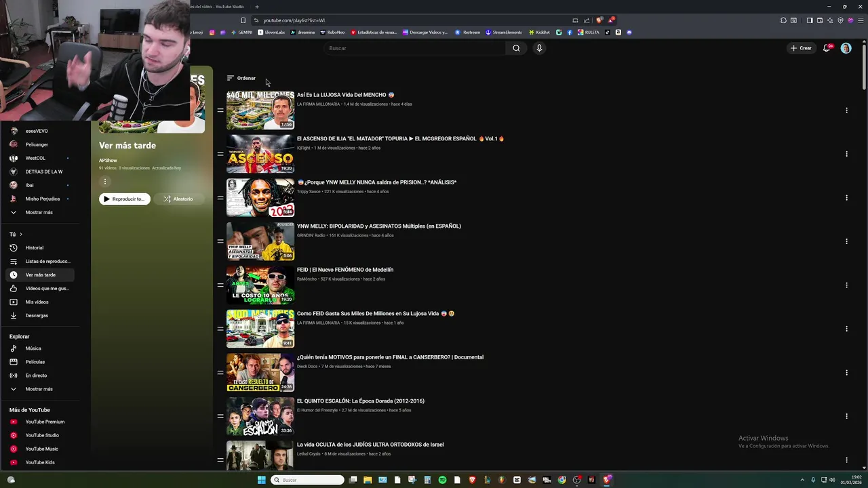Viewport: 868px width, 488px height.
Task: Open Spotify from the taskbar
Action: (x=442, y=480)
